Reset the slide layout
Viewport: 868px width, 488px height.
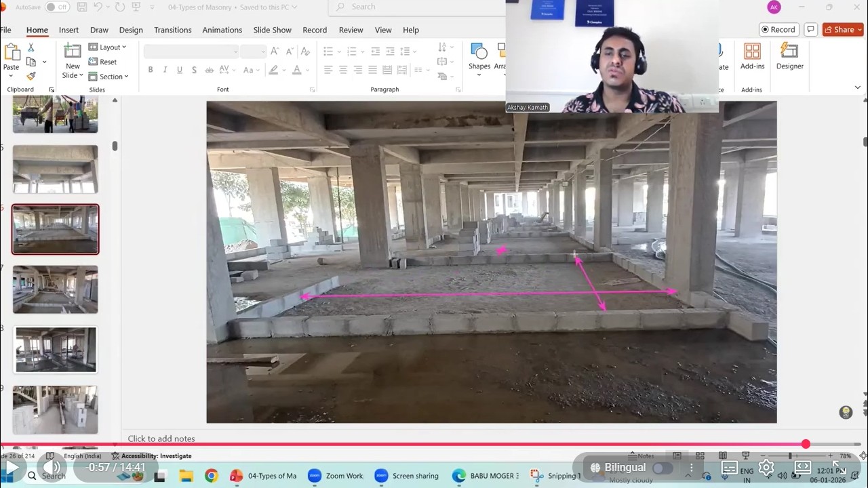pyautogui.click(x=102, y=62)
